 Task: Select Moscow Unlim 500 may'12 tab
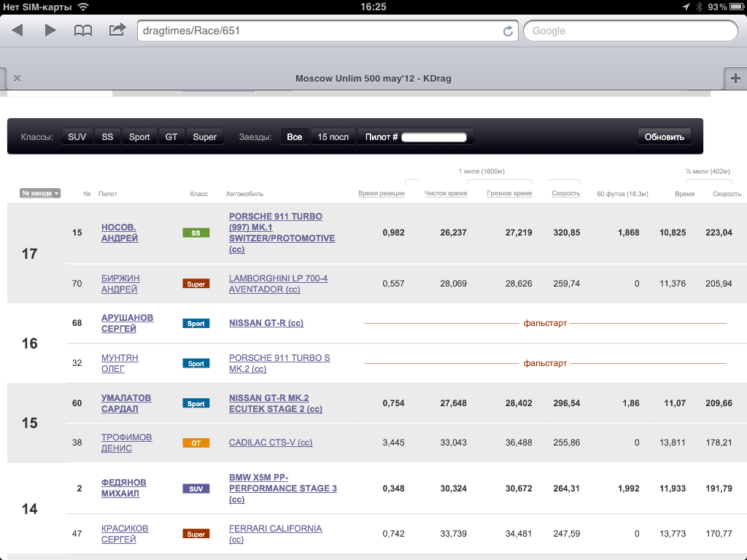click(373, 79)
